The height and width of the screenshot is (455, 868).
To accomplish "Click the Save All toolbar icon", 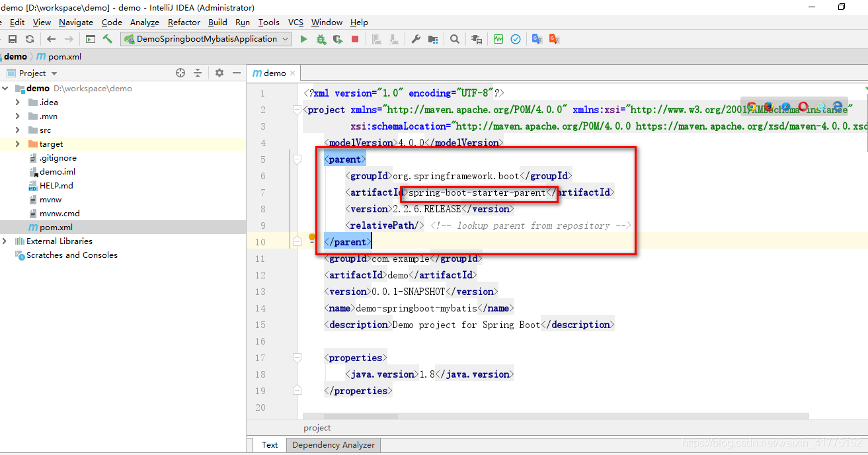I will point(13,39).
